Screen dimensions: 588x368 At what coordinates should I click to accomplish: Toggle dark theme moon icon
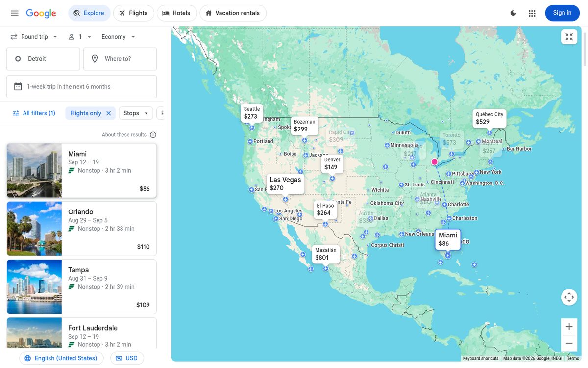pyautogui.click(x=514, y=13)
